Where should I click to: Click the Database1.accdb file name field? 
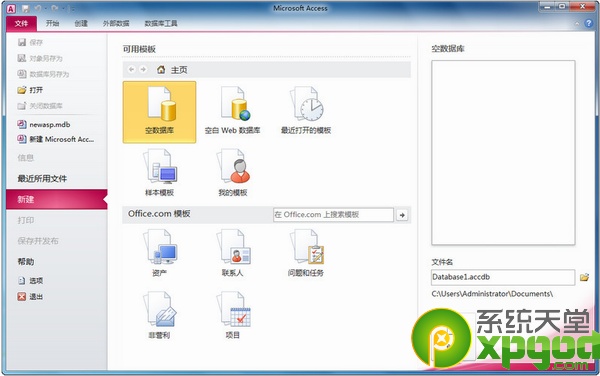[503, 277]
